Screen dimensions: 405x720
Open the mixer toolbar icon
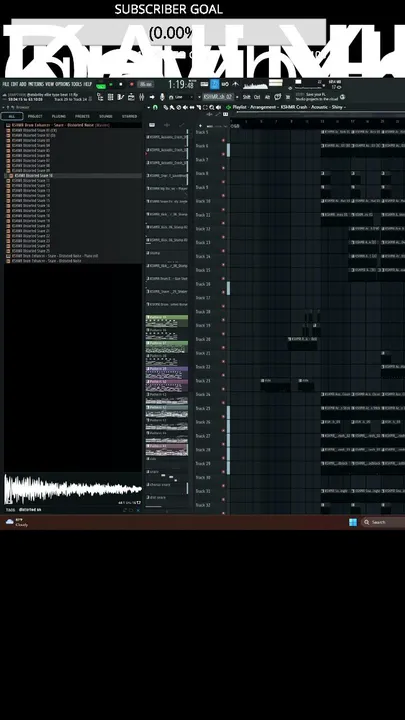coord(141,97)
